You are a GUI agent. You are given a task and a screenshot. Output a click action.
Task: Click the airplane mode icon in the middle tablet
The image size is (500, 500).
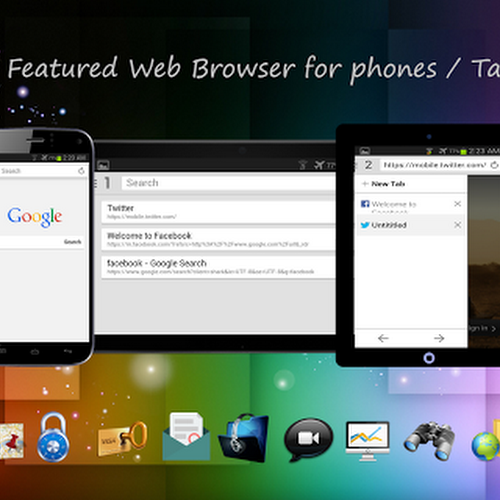tap(319, 165)
